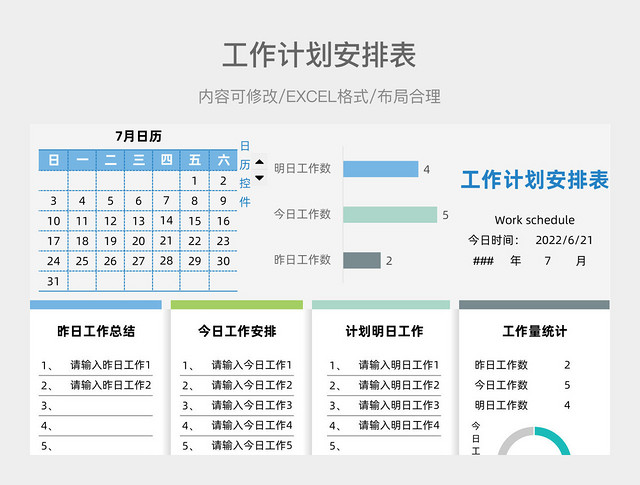Select day 16 in the calendar
The height and width of the screenshot is (485, 640).
(223, 221)
